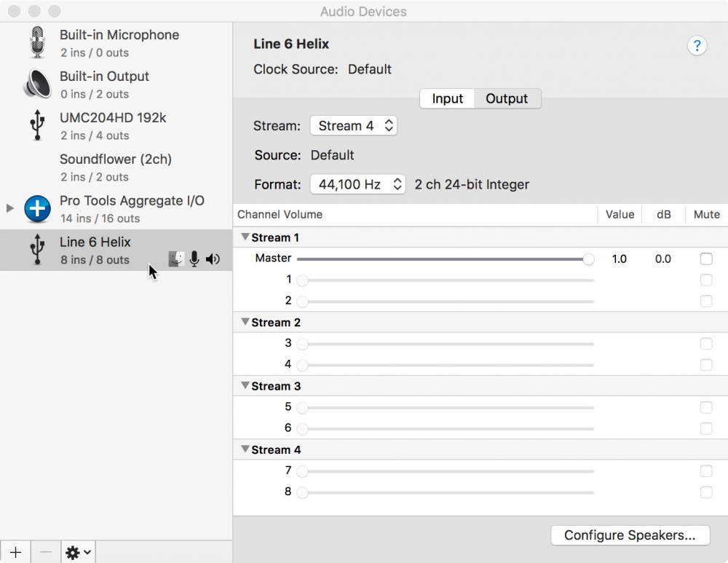Select Built-in Microphone in device list
Image resolution: width=728 pixels, height=563 pixels.
coord(116,42)
